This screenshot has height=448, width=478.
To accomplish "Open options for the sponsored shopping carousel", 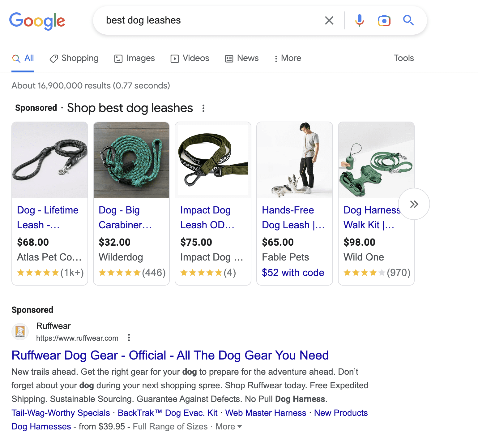I will [x=204, y=108].
